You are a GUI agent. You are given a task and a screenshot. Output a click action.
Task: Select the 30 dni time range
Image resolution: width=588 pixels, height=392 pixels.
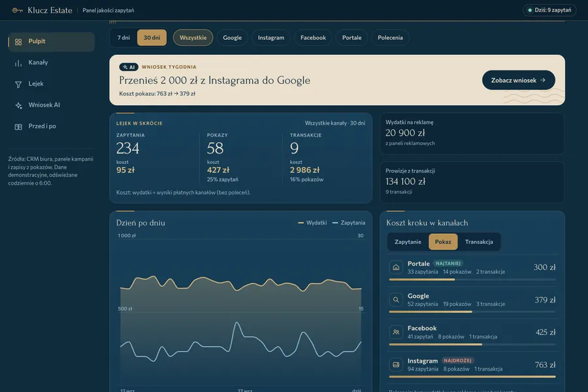pos(152,37)
